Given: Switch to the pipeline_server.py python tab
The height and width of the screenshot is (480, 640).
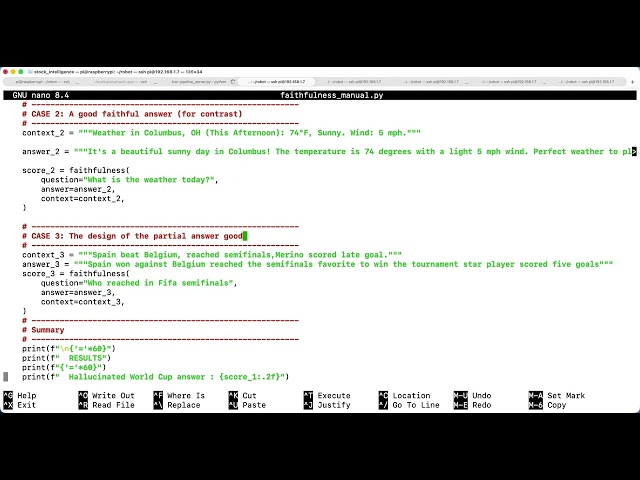Looking at the screenshot, I should click(199, 82).
